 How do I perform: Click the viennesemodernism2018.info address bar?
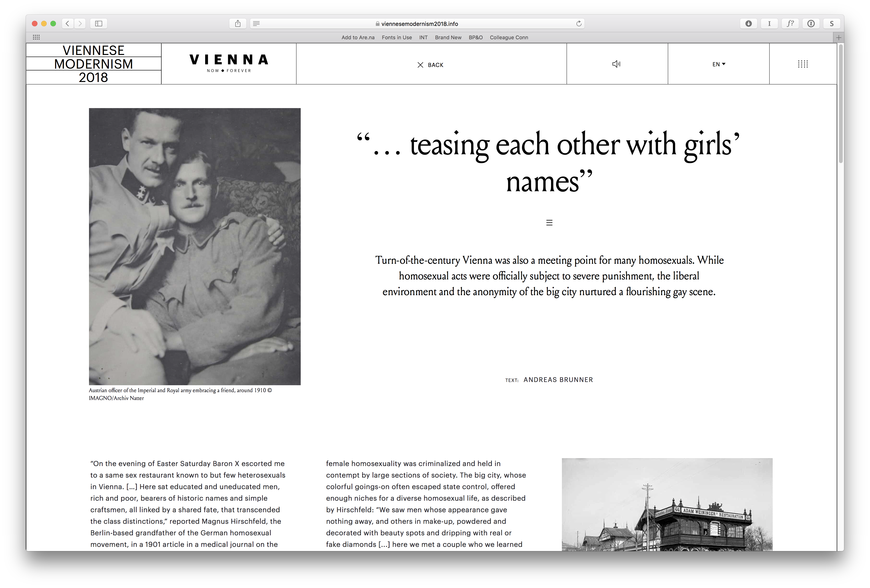[419, 24]
